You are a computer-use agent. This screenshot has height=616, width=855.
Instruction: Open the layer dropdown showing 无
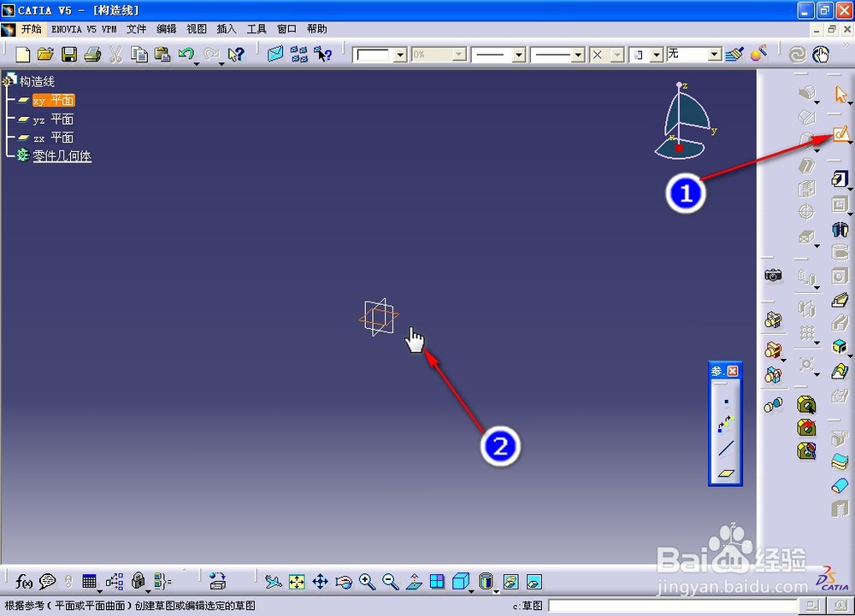[714, 55]
